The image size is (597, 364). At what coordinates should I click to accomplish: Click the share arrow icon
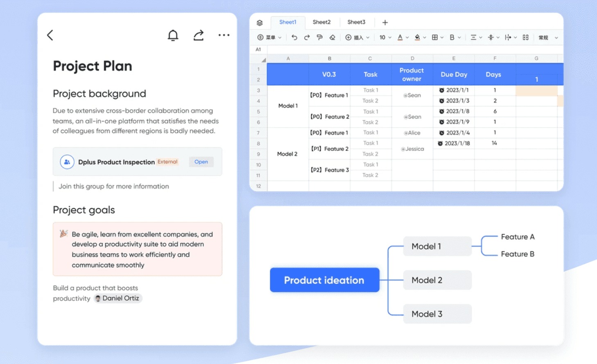point(199,36)
